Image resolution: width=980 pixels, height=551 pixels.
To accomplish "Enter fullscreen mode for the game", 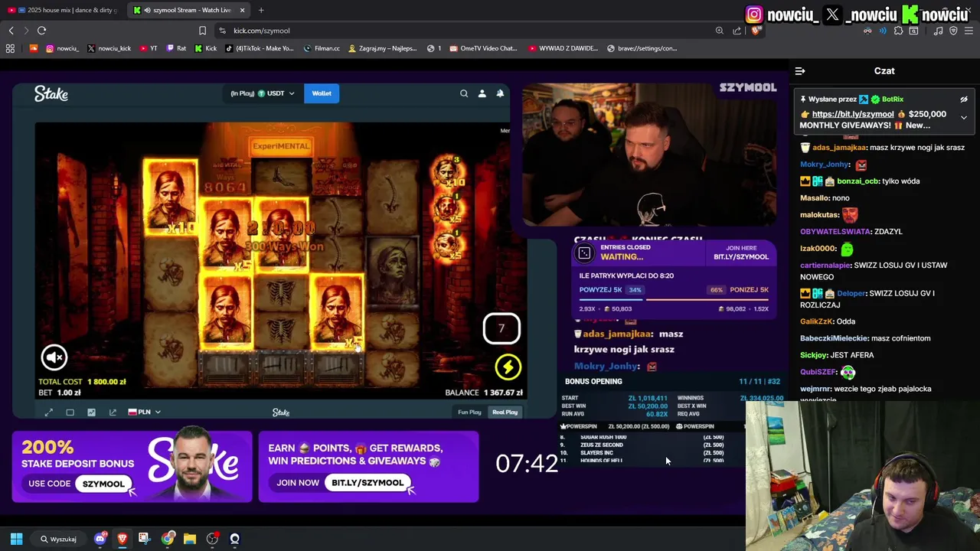I will click(x=49, y=412).
